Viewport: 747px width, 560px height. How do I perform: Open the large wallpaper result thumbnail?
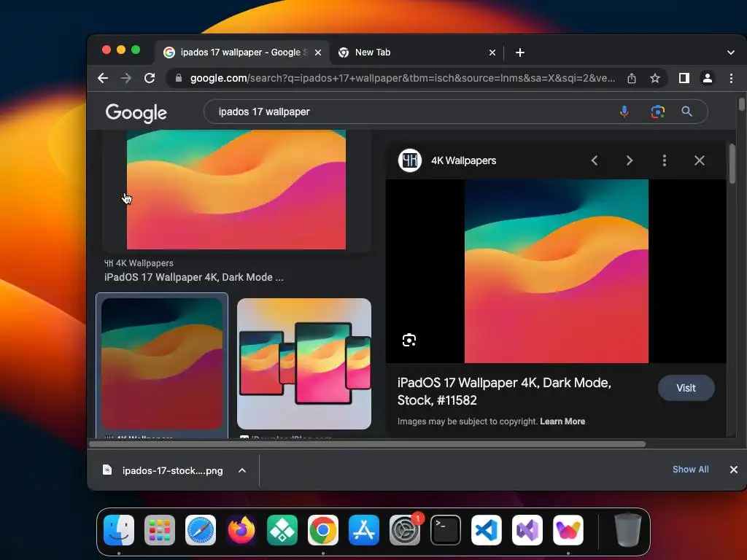[x=236, y=190]
